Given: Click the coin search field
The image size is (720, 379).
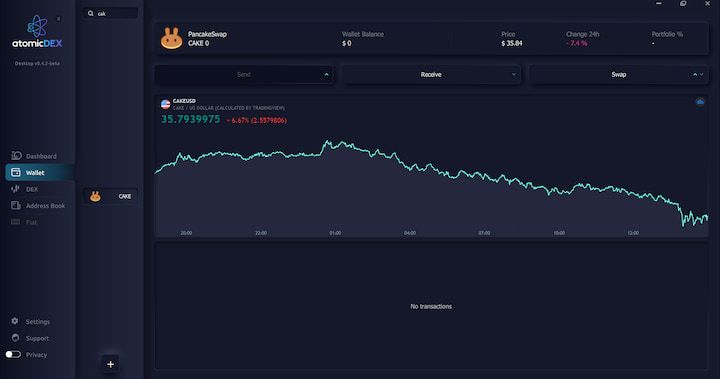Looking at the screenshot, I should (111, 13).
